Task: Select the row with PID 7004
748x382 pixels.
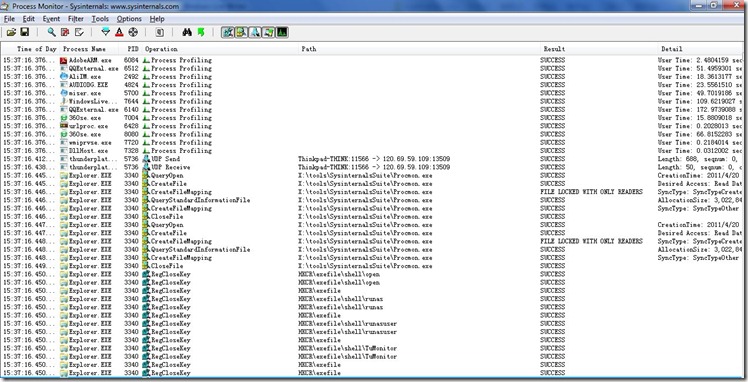Action: (372, 118)
